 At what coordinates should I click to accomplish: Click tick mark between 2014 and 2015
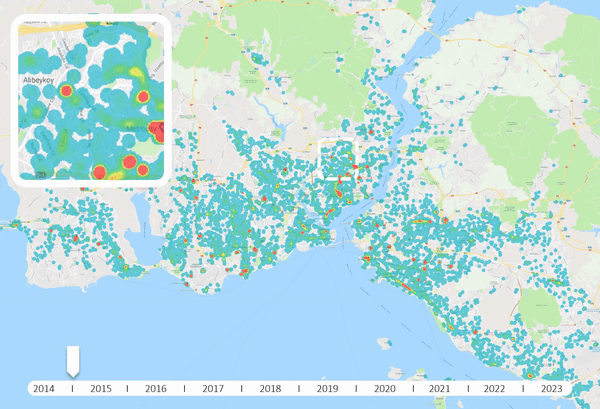click(72, 388)
